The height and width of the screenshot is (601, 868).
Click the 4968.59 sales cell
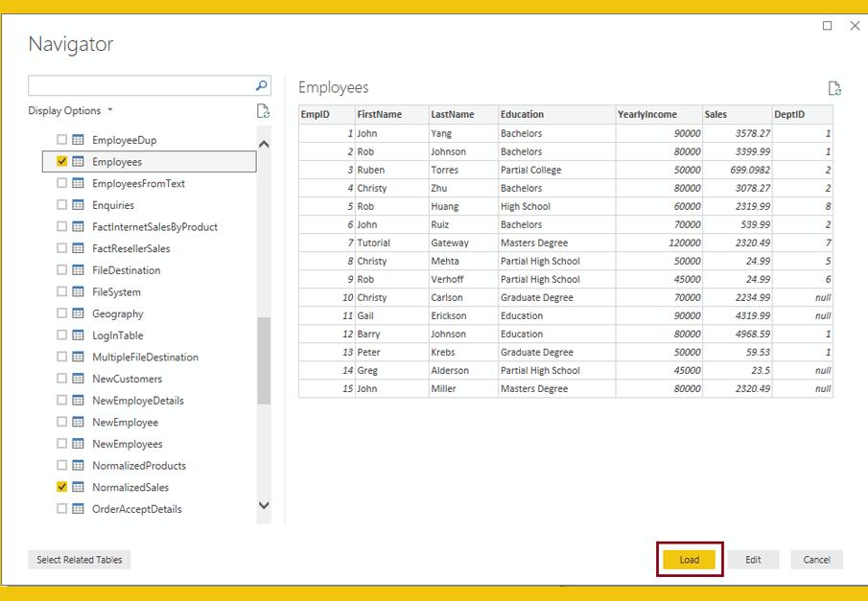[738, 335]
